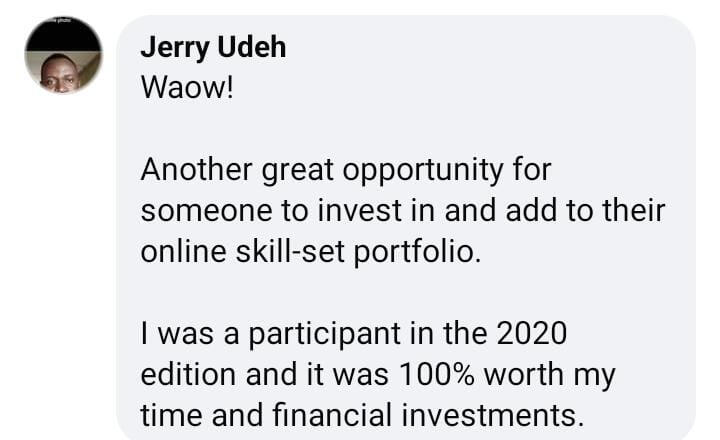720x440 pixels.
Task: Click the face in the circular avatar
Action: pyautogui.click(x=60, y=72)
